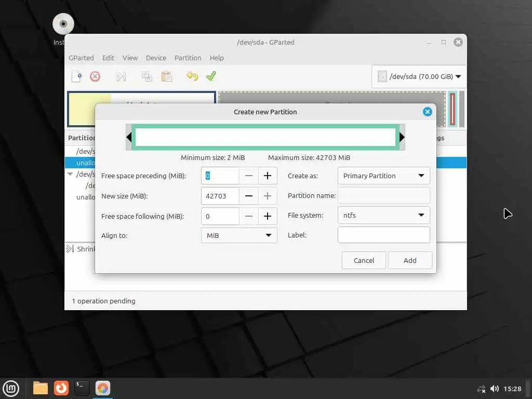Decrease New size value
Screen dimensions: 532x399
pyautogui.click(x=249, y=196)
